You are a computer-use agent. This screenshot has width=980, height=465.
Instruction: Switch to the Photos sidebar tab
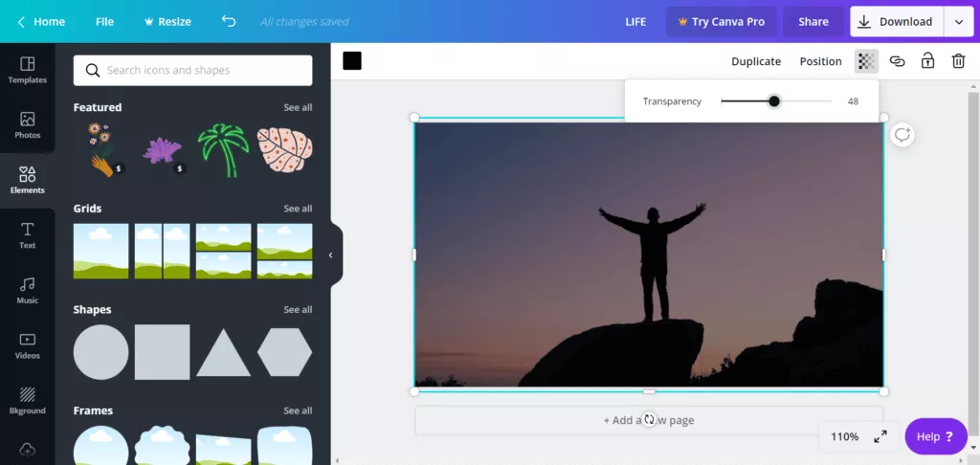(27, 125)
